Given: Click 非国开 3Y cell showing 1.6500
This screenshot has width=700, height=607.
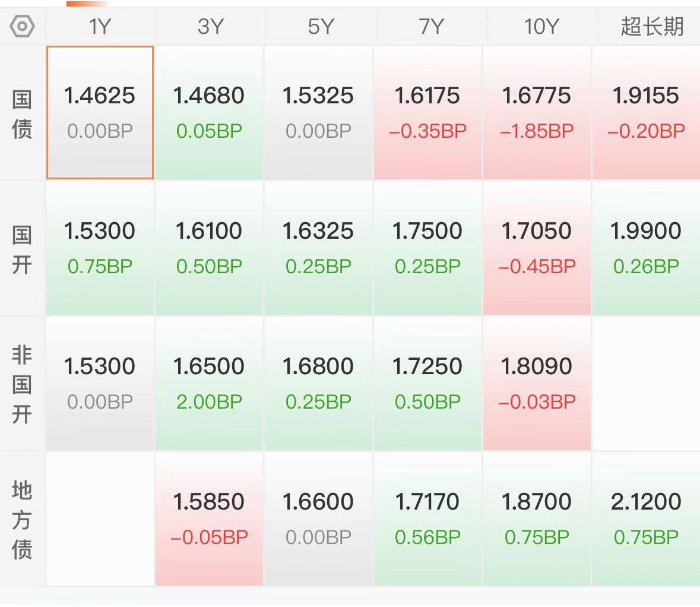Looking at the screenshot, I should point(209,383).
